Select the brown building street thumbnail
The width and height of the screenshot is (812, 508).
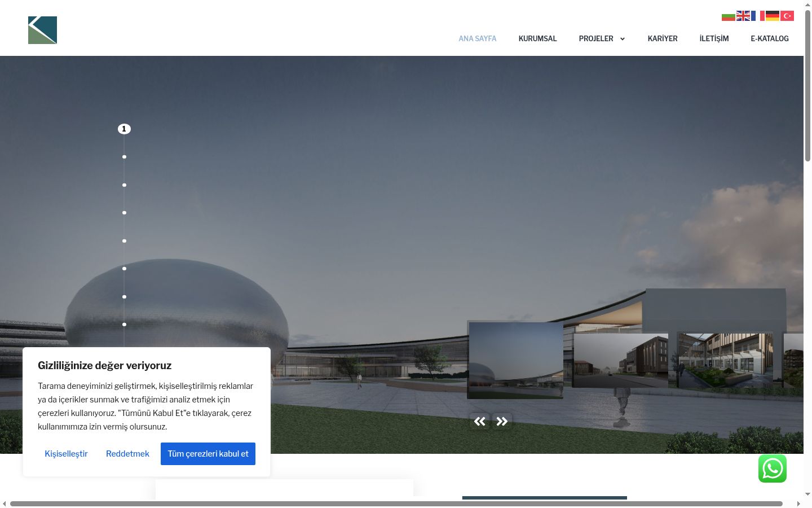pos(620,360)
